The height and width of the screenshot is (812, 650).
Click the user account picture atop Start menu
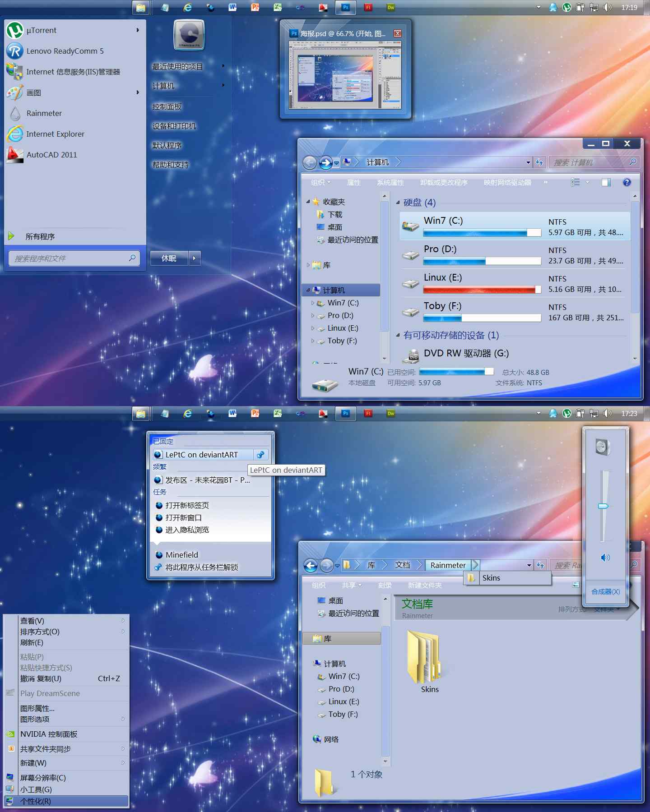coord(189,35)
